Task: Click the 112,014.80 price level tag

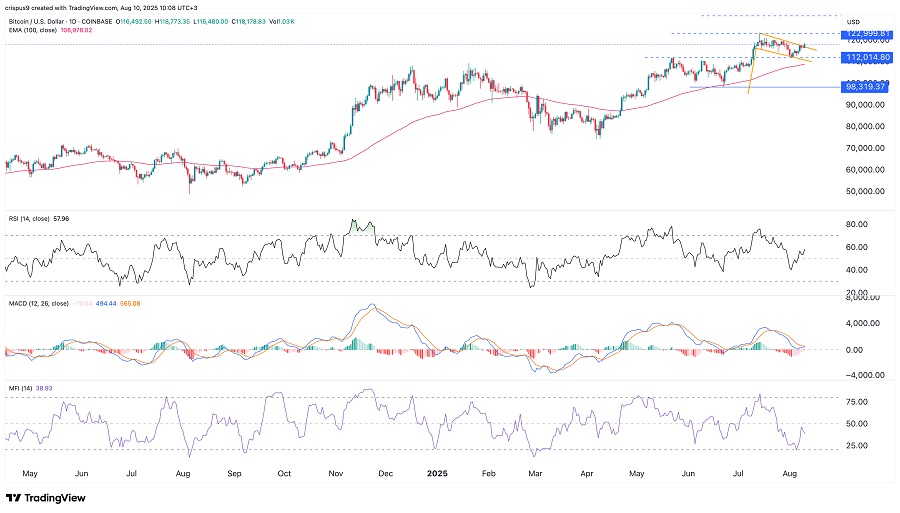Action: [x=867, y=58]
